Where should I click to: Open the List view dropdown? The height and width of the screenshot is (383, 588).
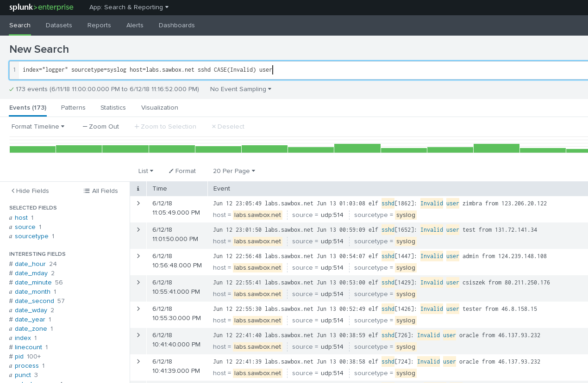tap(145, 171)
